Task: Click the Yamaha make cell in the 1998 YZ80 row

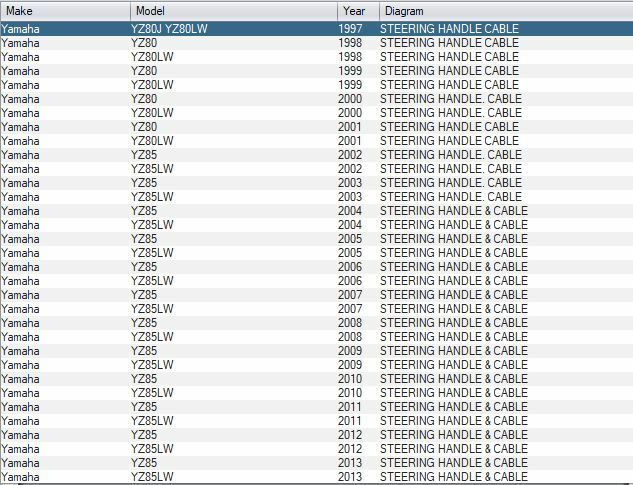Action: pos(20,43)
